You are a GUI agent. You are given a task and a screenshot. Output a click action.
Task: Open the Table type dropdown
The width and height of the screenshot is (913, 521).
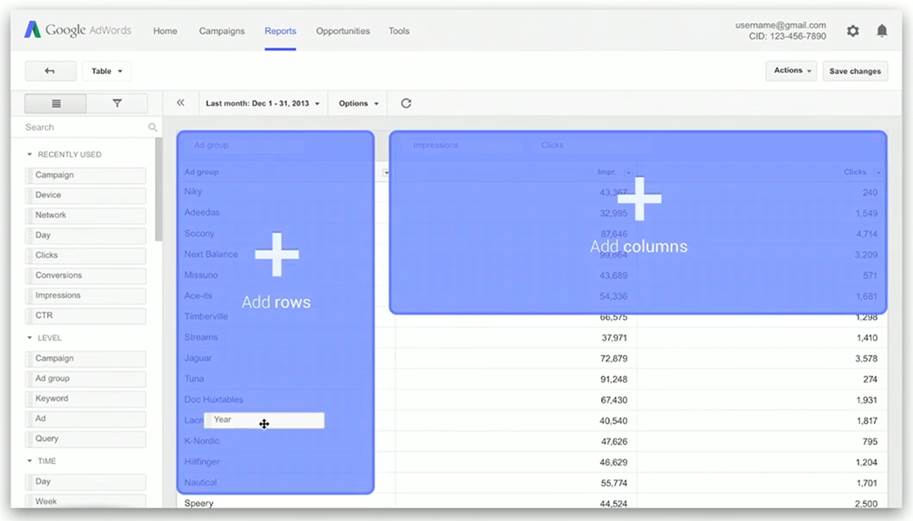pos(107,71)
